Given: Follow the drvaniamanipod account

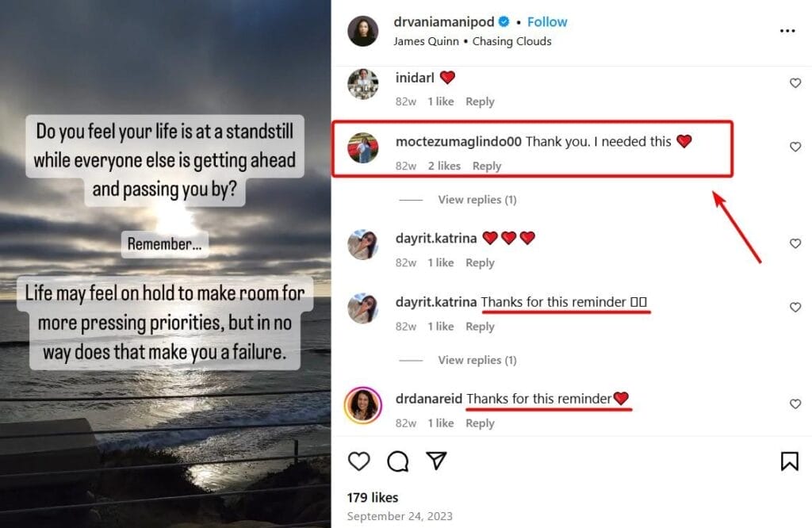Looking at the screenshot, I should 547,22.
